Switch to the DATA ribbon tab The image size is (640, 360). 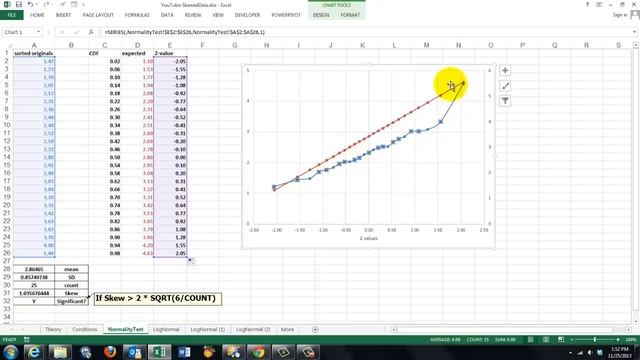pyautogui.click(x=167, y=15)
